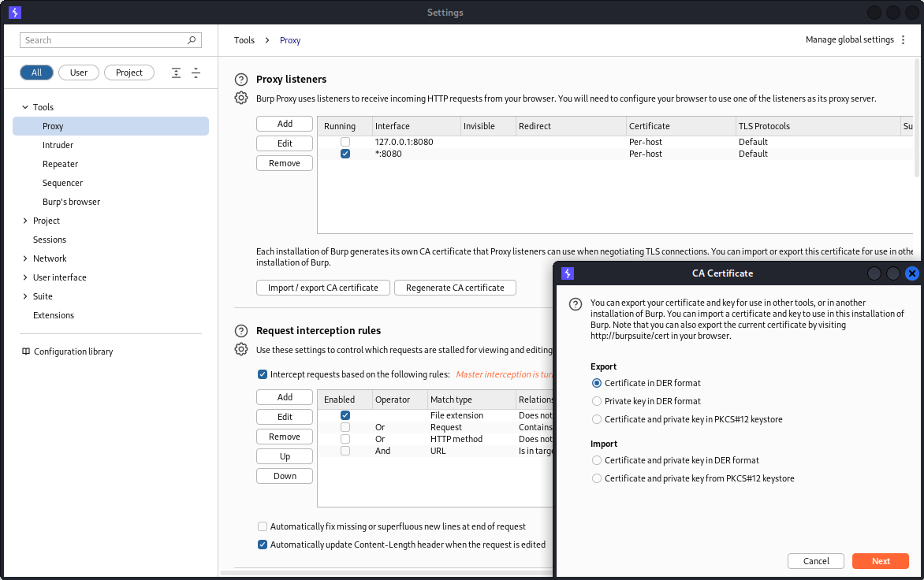Enable the 127.0.0.1:8080 listener checkbox
Image resolution: width=924 pixels, height=580 pixels.
pyautogui.click(x=345, y=142)
